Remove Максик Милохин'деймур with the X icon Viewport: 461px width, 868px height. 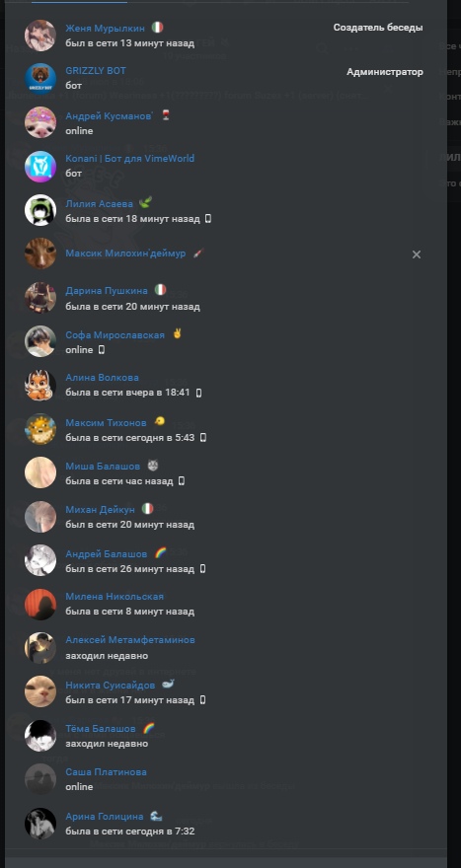(417, 254)
